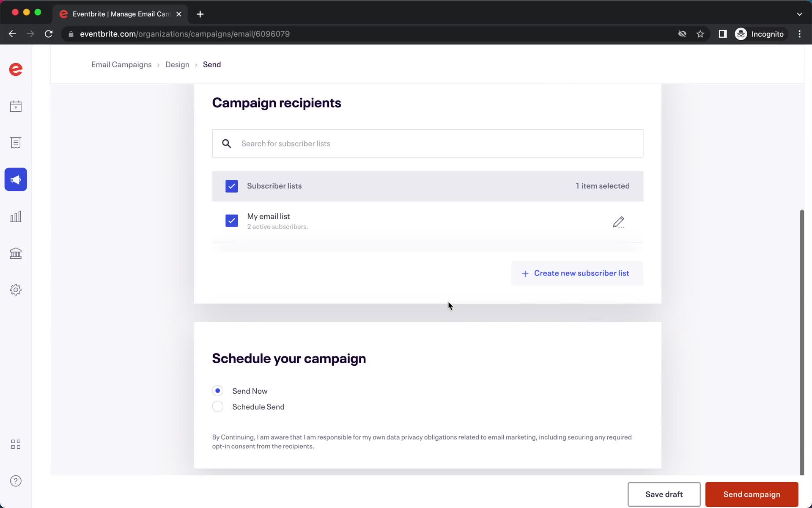The width and height of the screenshot is (812, 508).
Task: Click the help question mark icon
Action: pos(16,481)
